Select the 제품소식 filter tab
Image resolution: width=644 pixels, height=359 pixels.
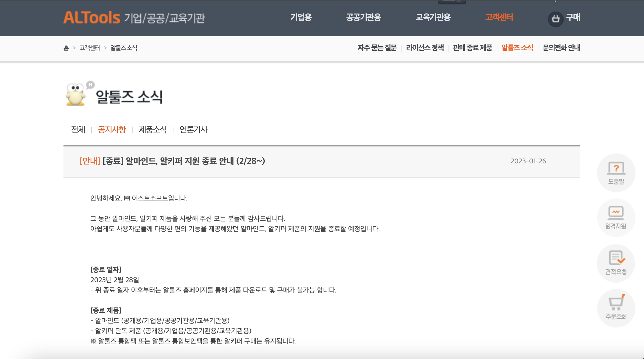[x=153, y=130]
